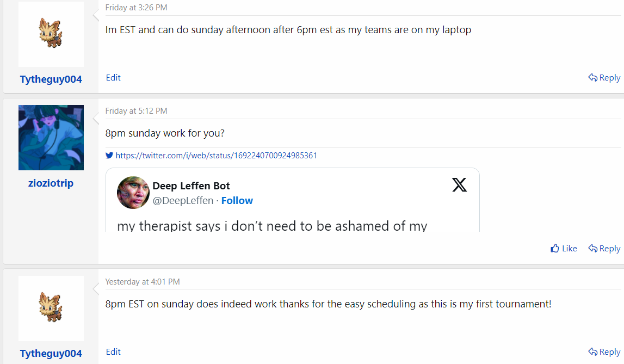
Task: Open Tytheguy004's avatar in the first post
Action: coord(51,33)
